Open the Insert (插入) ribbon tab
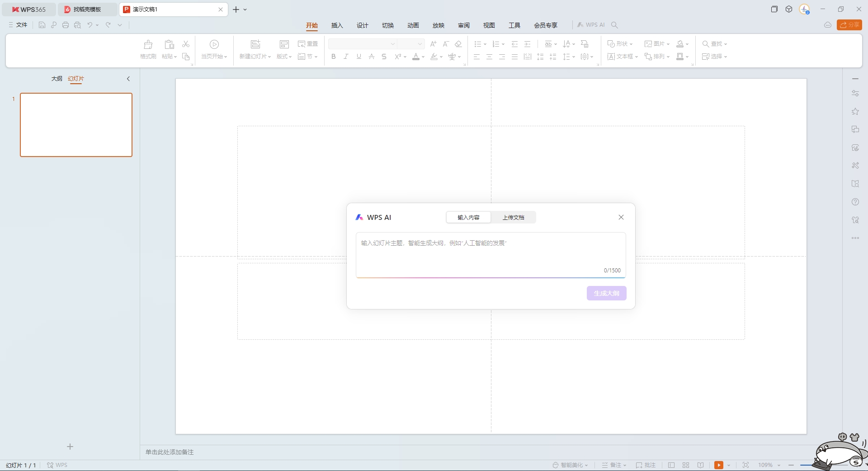Image resolution: width=868 pixels, height=471 pixels. click(x=337, y=25)
